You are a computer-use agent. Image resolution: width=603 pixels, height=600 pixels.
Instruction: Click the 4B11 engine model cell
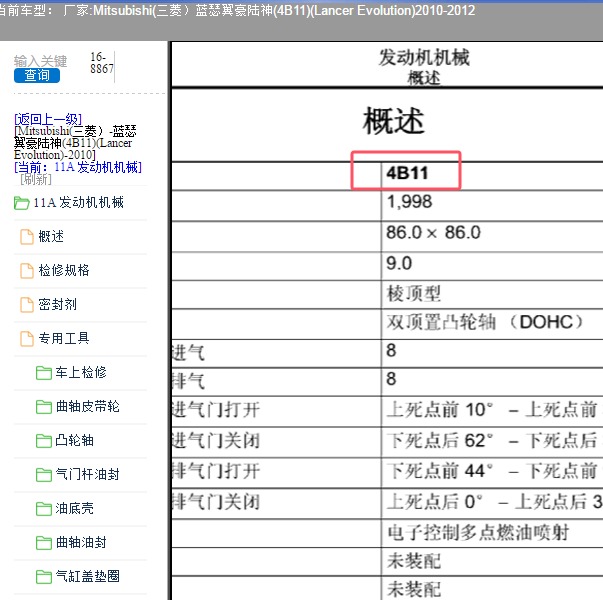407,173
